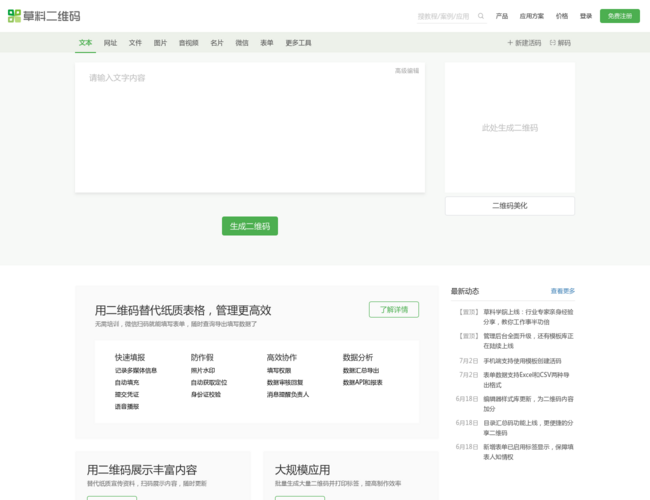Open the 更多工具 menu
The image size is (650, 500).
[298, 43]
